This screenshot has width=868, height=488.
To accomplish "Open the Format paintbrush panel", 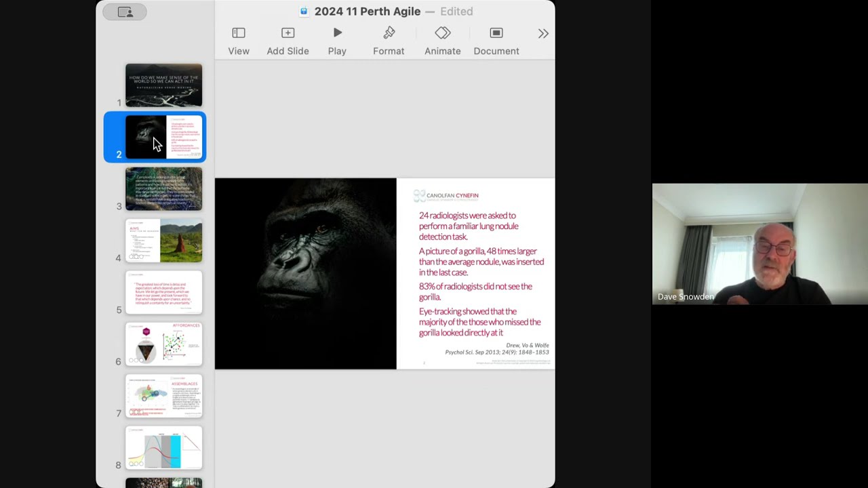I will pos(389,33).
